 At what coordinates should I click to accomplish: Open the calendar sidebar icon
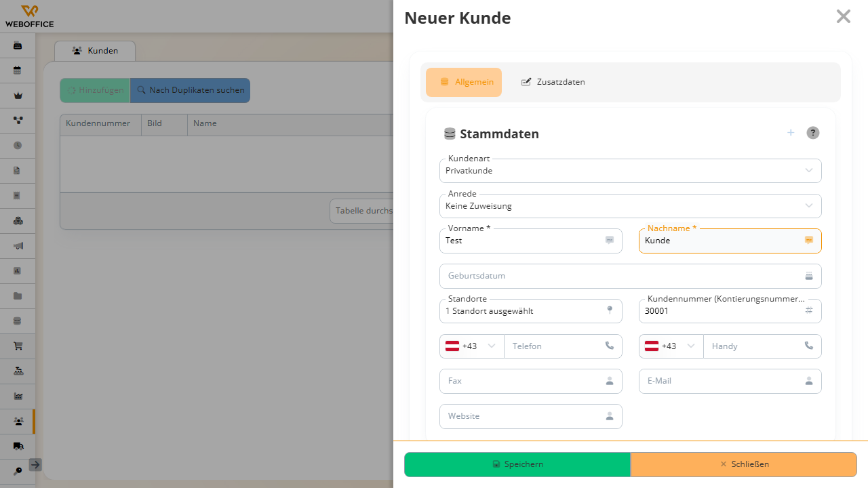pos(18,70)
